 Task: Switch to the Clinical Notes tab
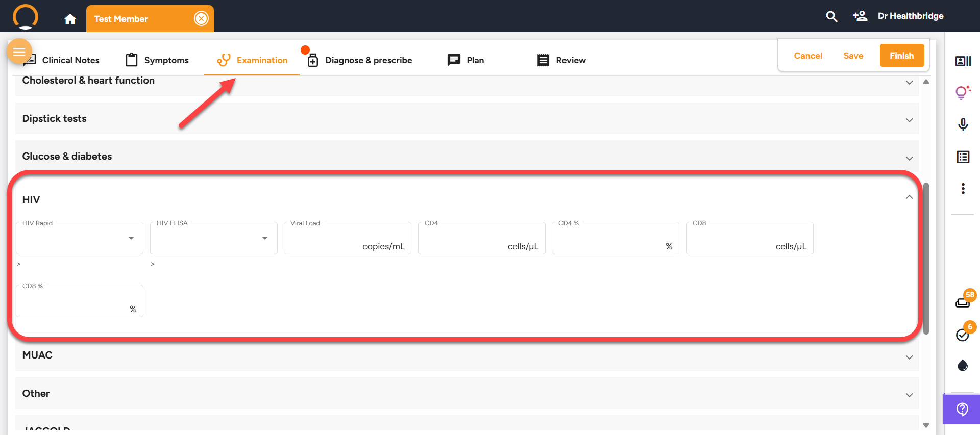click(x=61, y=60)
